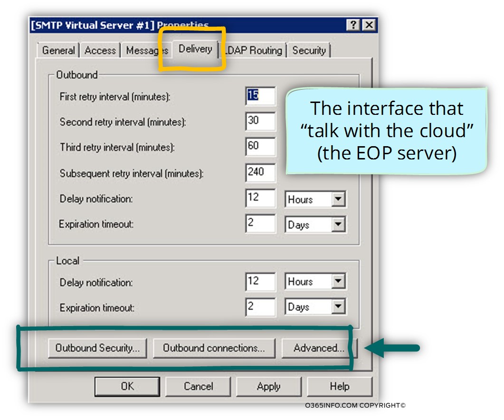The height and width of the screenshot is (420, 504).
Task: Confirm with the OK button
Action: point(127,387)
